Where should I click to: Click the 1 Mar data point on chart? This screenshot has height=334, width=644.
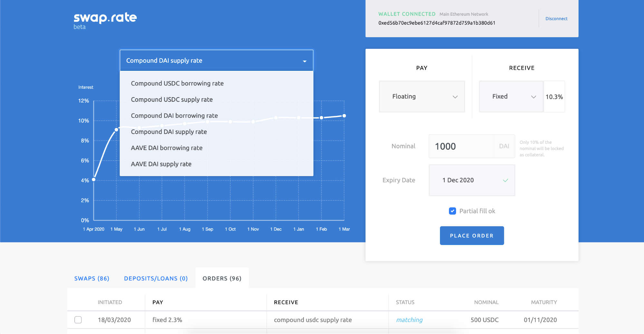point(344,116)
